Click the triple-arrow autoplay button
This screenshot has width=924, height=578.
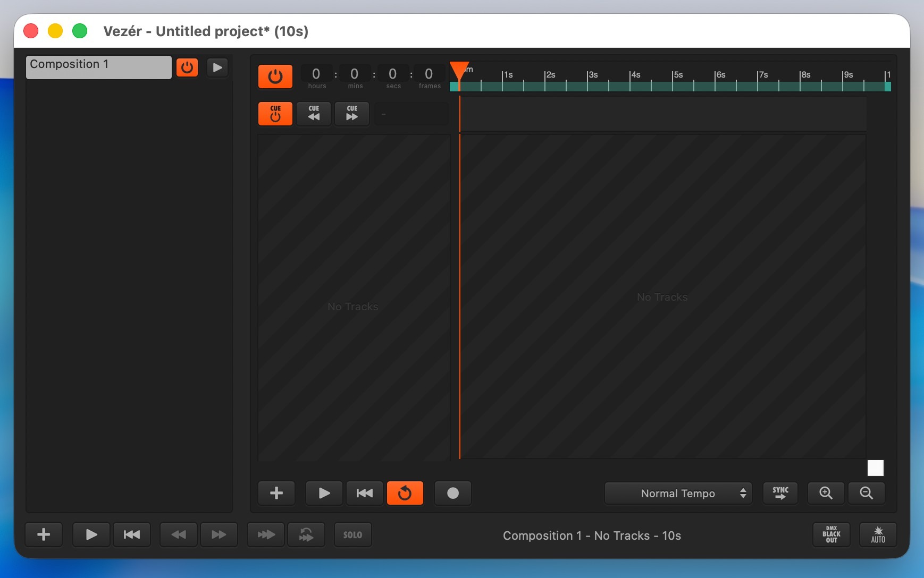coord(266,534)
